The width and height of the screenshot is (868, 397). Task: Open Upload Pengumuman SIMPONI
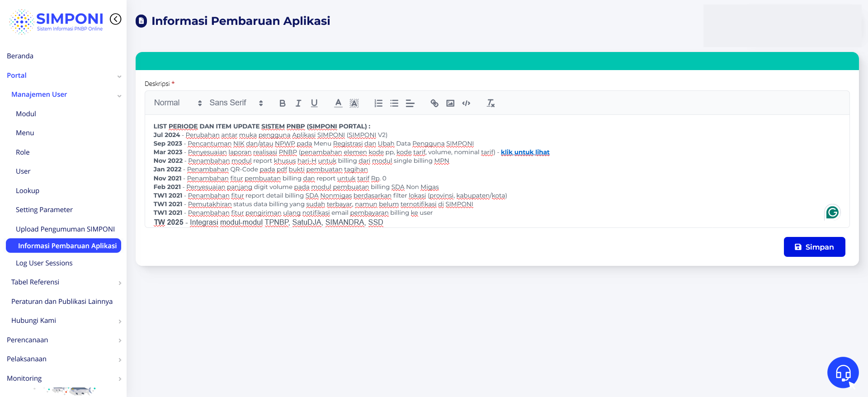(x=66, y=229)
